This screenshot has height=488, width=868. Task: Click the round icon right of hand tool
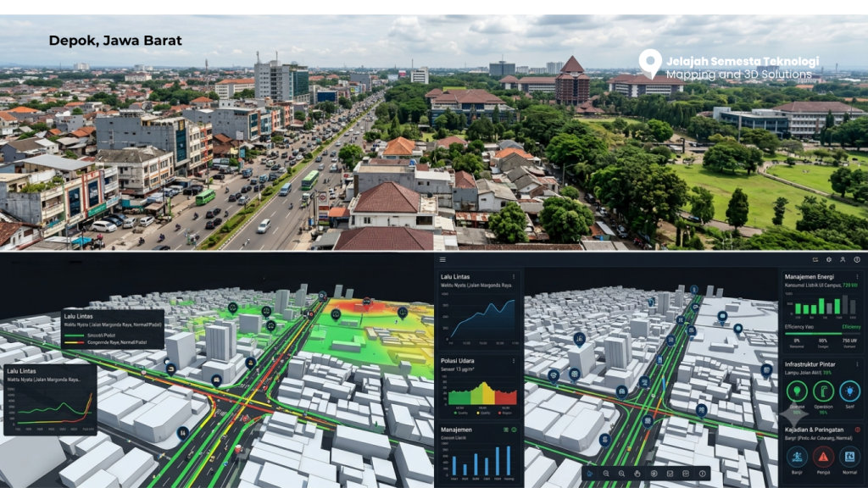click(654, 474)
